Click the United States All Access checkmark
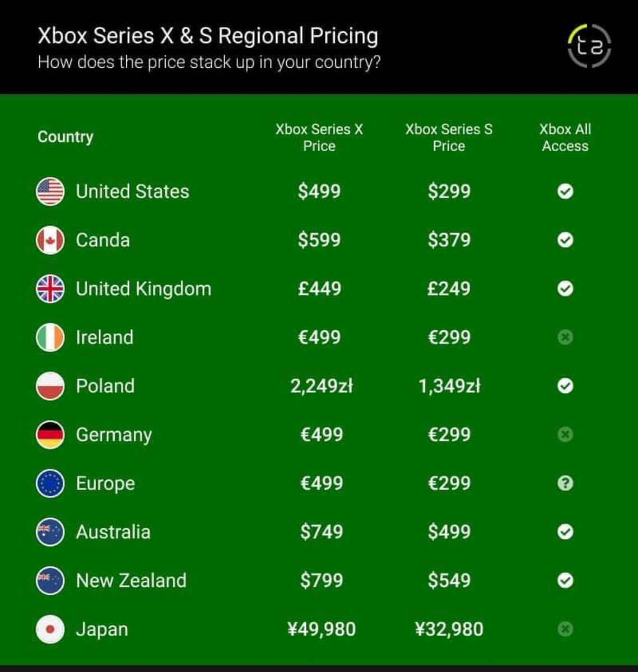This screenshot has width=638, height=672. point(565,192)
